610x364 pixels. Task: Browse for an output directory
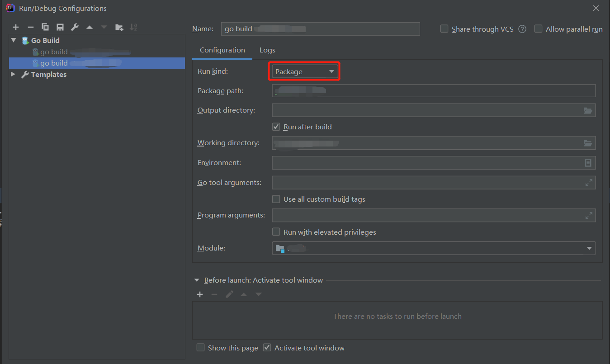pyautogui.click(x=588, y=110)
